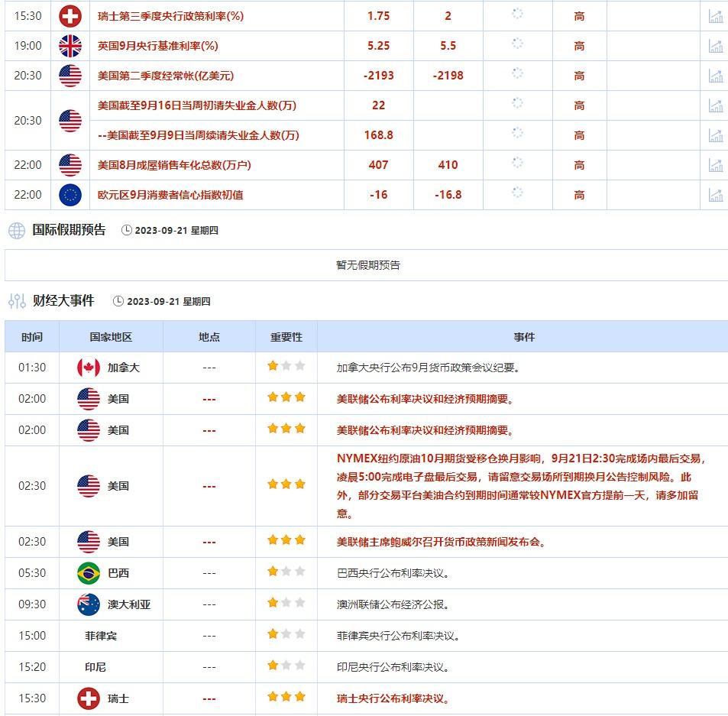Click 高 importance in 瑞士第三季度 row
This screenshot has width=728, height=716.
tap(579, 16)
